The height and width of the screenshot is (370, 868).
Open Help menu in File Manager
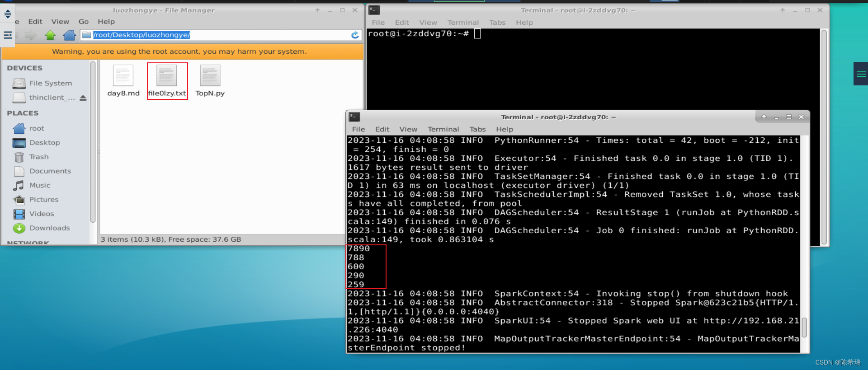[x=106, y=21]
